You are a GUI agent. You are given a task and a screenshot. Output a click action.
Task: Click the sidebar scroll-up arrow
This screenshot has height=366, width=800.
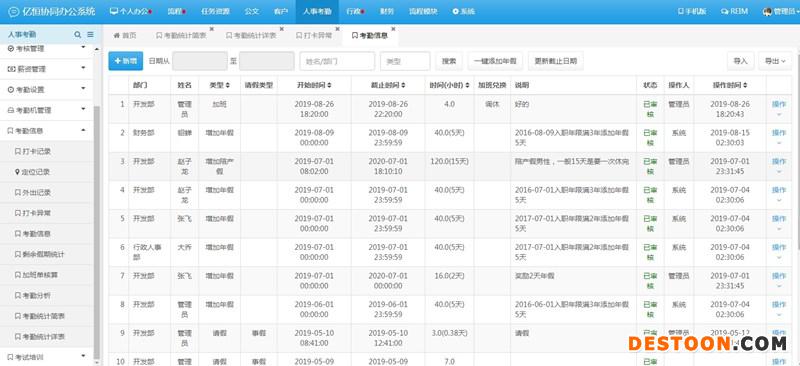point(97,49)
